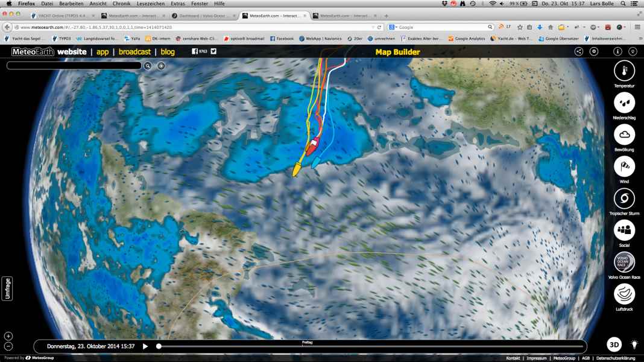The height and width of the screenshot is (362, 644).
Task: Enable the Niederschlag precipitation layer
Action: 624,103
